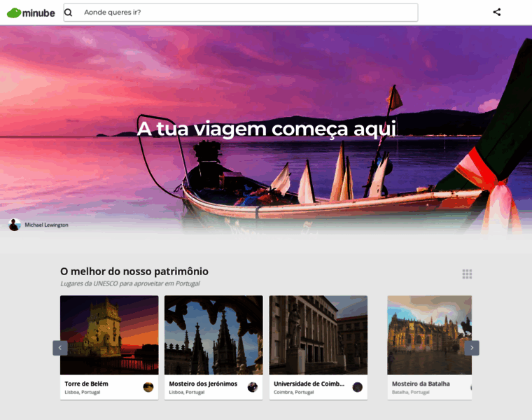Click the search magnifier icon
Screen dimensions: 532x420
coord(69,13)
